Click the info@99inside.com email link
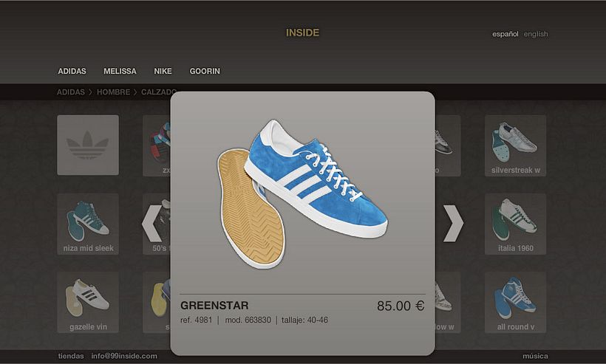 click(124, 356)
